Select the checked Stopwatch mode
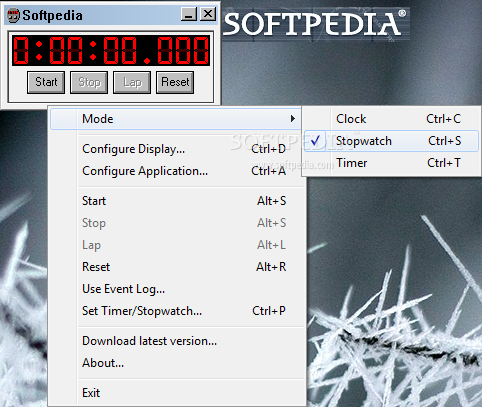The height and width of the screenshot is (407, 482). point(391,141)
